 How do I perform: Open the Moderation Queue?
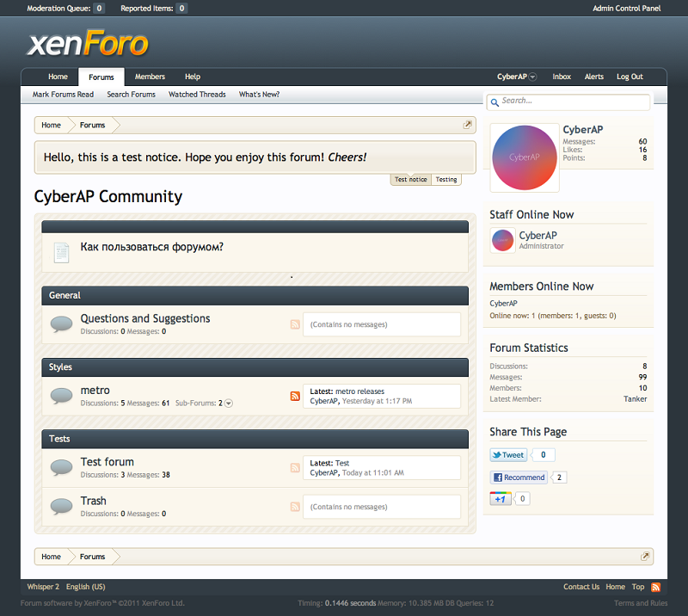(66, 9)
